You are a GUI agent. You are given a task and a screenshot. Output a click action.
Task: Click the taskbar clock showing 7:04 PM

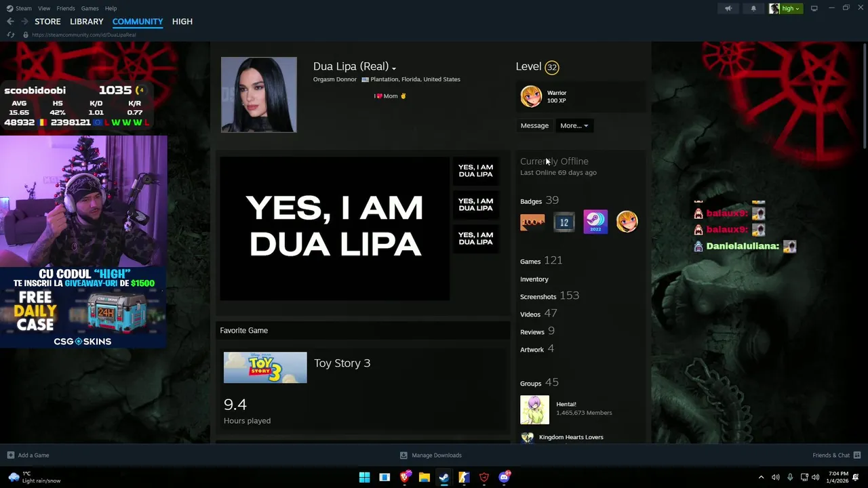838,477
